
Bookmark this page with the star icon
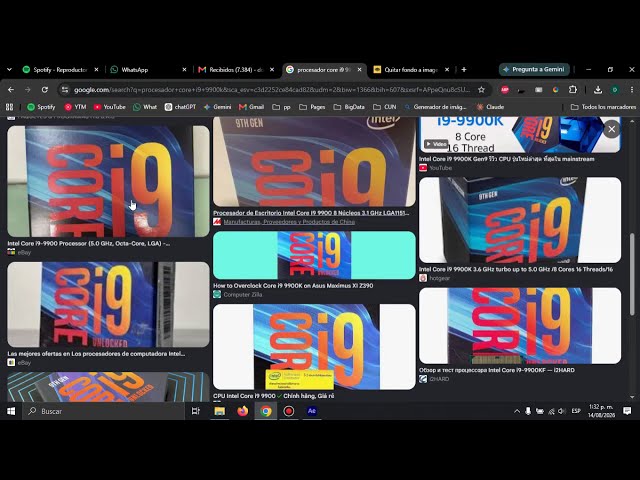(481, 90)
